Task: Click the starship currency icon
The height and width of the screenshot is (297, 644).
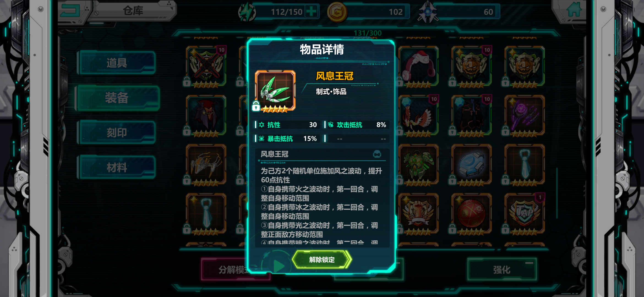Action: point(427,12)
